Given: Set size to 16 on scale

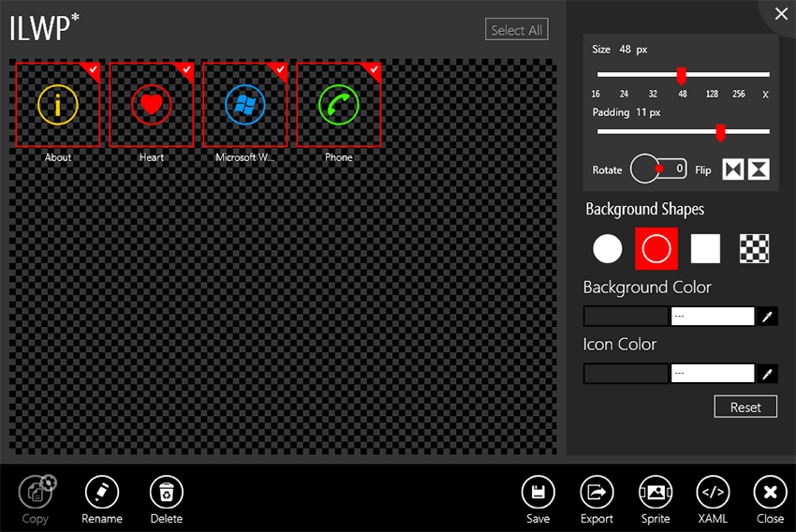Looking at the screenshot, I should click(596, 94).
